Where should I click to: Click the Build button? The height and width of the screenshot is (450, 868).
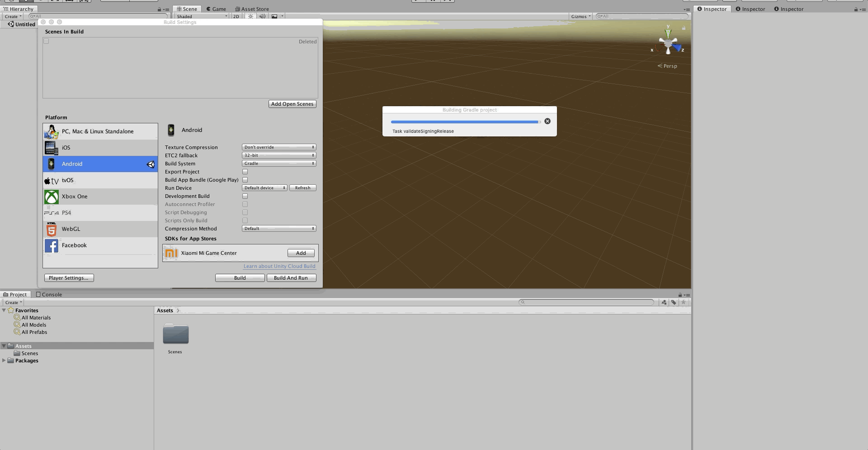click(240, 278)
